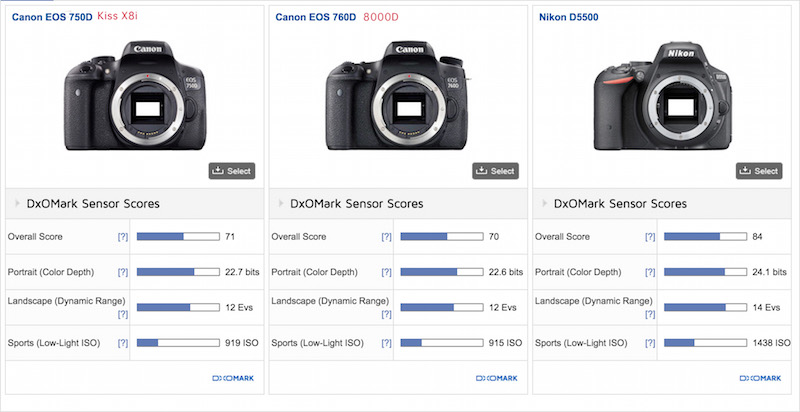Click Select button under Canon EOS 760D
This screenshot has height=412, width=800.
pos(495,171)
